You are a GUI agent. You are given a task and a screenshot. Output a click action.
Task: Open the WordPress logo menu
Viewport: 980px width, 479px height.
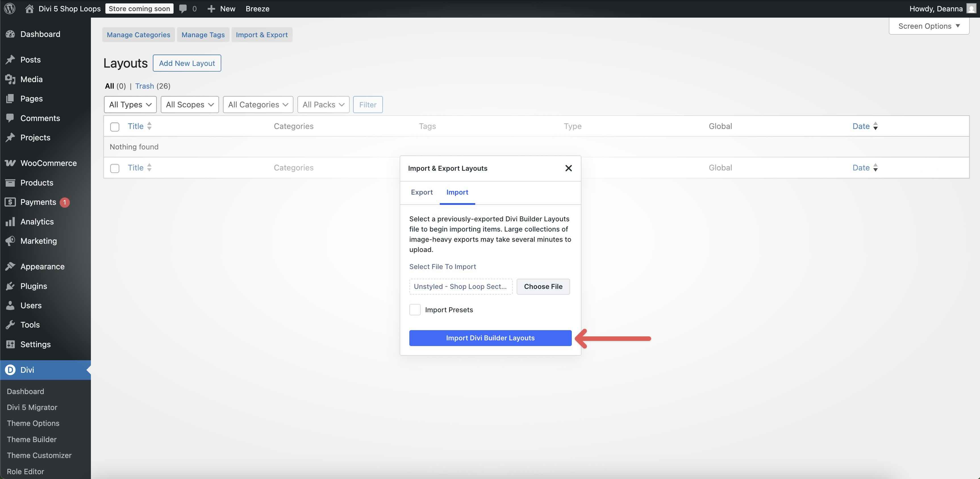(x=9, y=8)
